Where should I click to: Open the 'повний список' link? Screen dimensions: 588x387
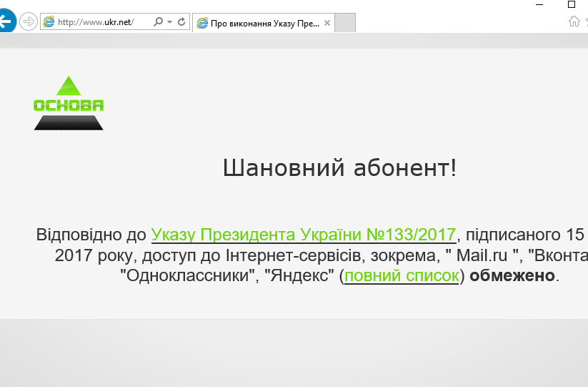(402, 275)
